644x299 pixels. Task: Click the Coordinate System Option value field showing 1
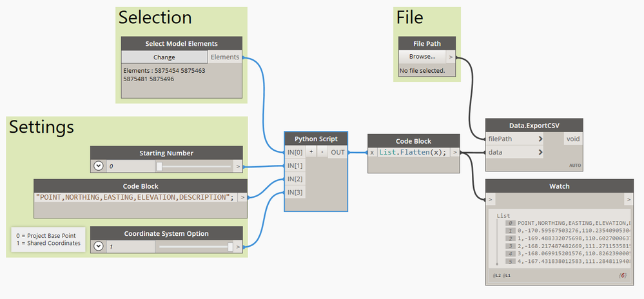click(131, 247)
